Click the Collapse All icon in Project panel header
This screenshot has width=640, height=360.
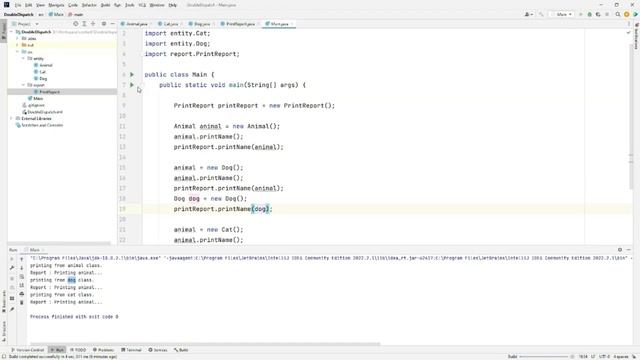coord(93,24)
